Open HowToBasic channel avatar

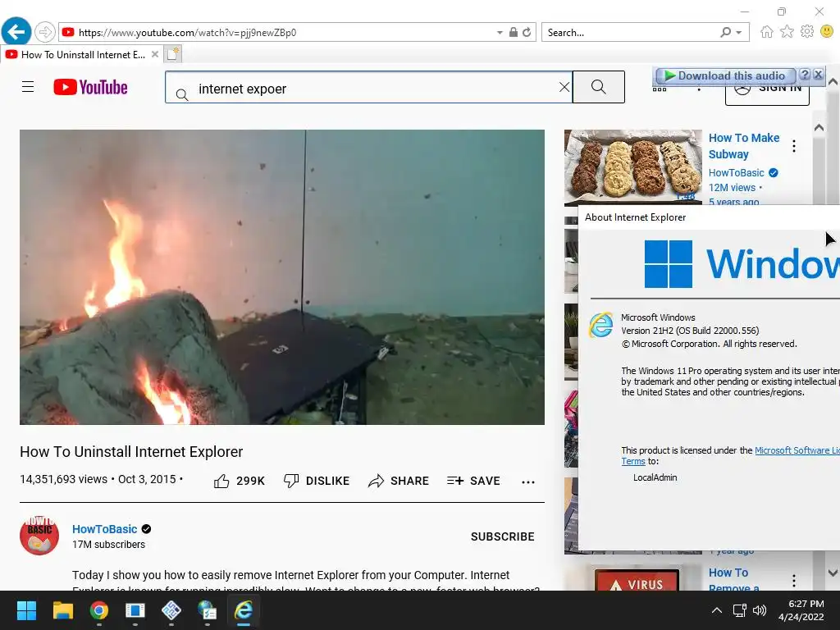click(x=39, y=536)
